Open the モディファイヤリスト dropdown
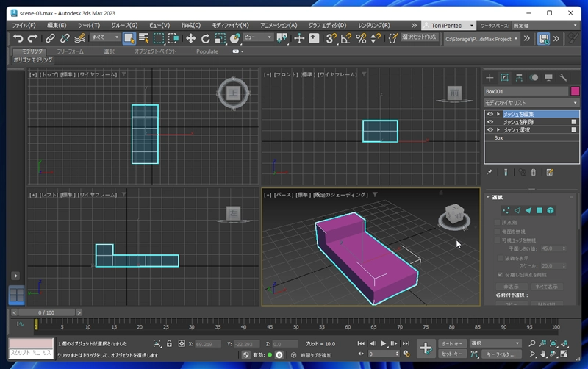 point(531,102)
